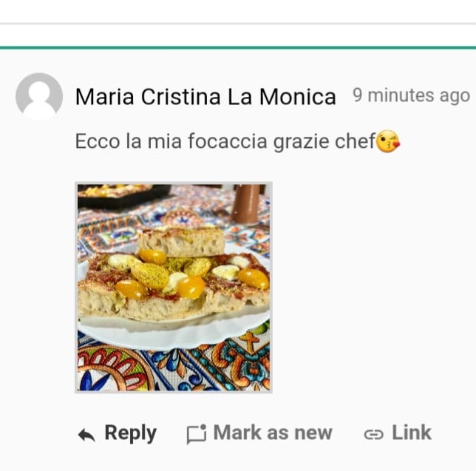Choose Mark as new text
The width and height of the screenshot is (476, 471).
(x=273, y=433)
